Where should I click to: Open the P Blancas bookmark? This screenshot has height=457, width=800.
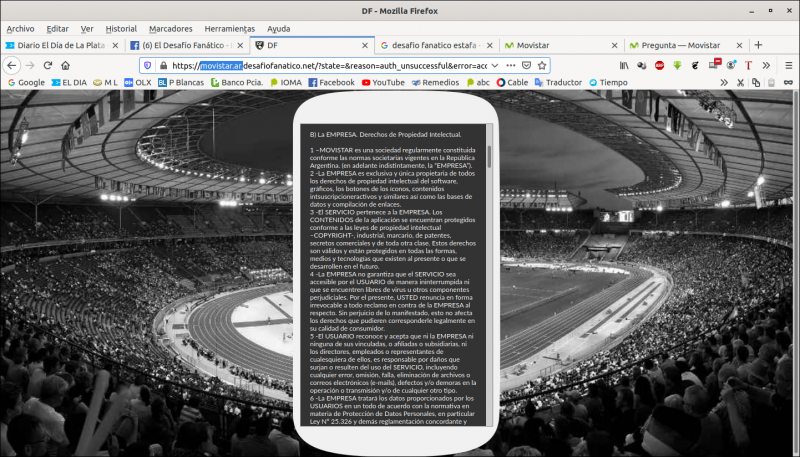click(181, 82)
